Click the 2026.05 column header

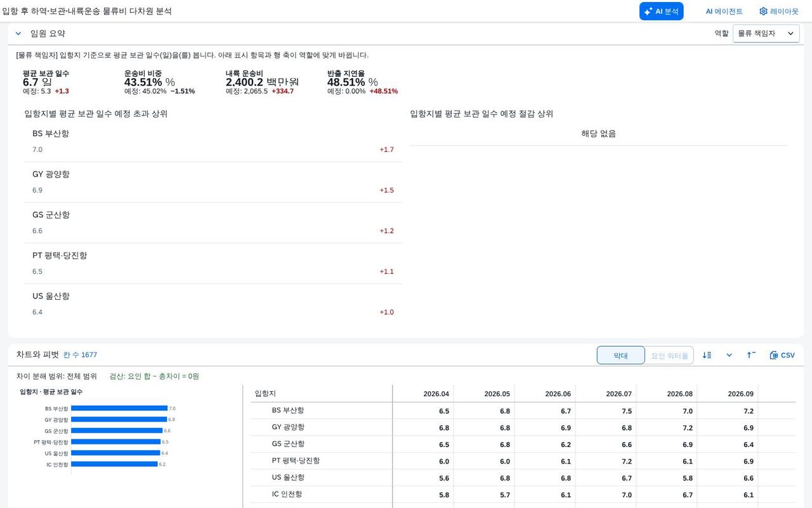click(484, 394)
